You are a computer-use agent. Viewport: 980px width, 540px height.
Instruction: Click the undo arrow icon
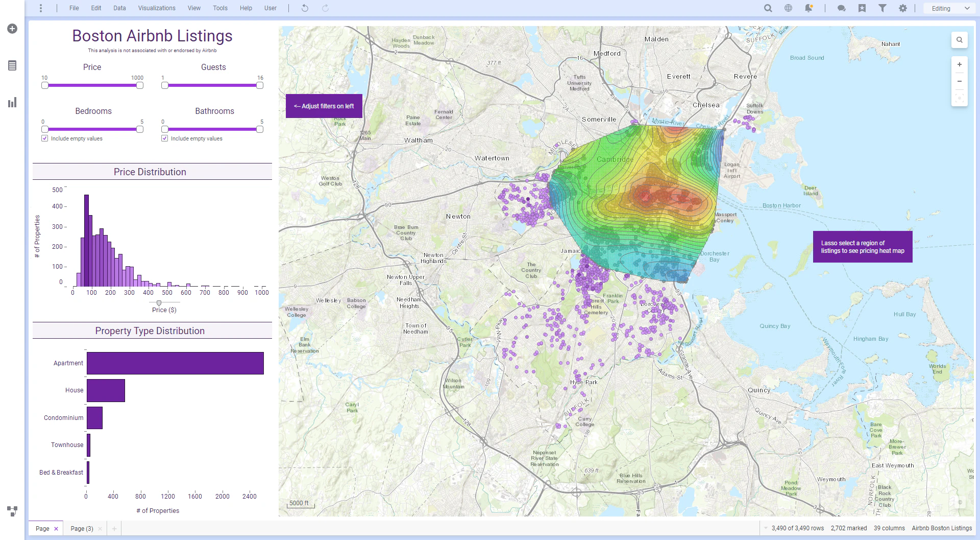[x=305, y=8]
